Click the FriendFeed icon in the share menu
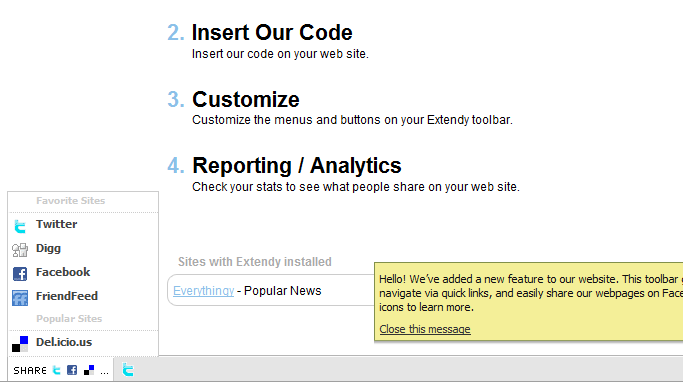This screenshot has width=683, height=383. point(20,298)
